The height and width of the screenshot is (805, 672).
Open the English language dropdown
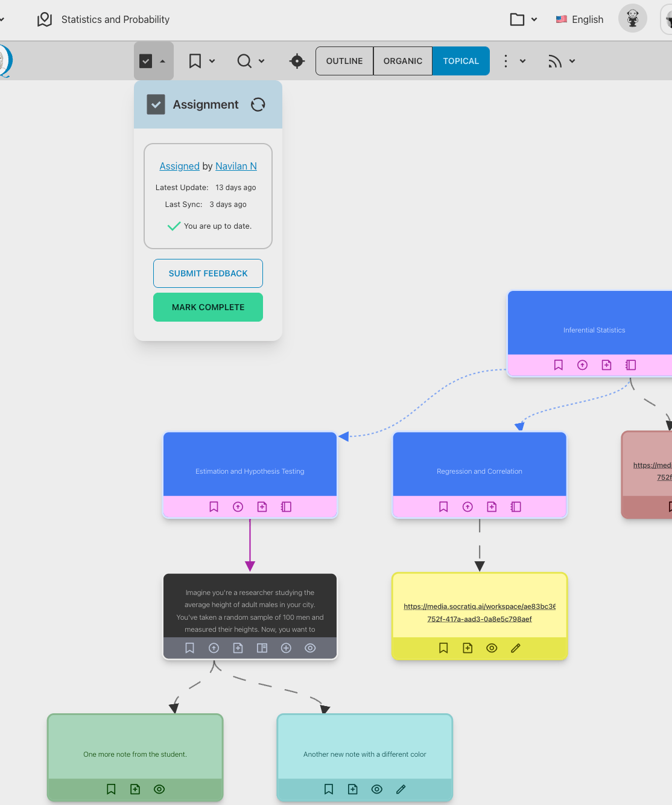[x=579, y=19]
